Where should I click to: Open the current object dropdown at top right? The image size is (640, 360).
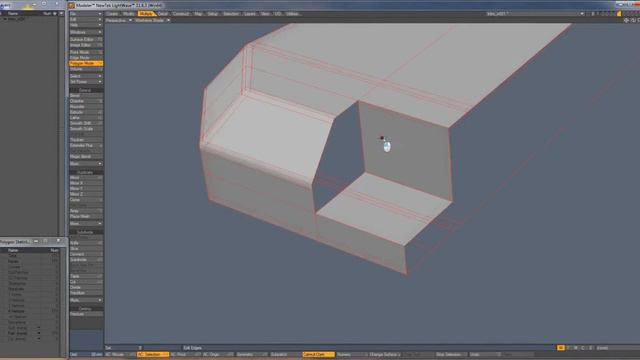point(535,14)
